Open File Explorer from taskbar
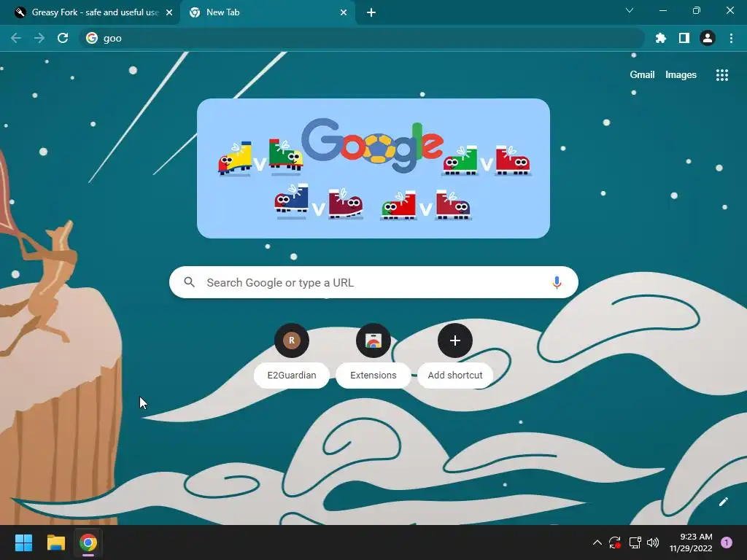 pyautogui.click(x=55, y=542)
